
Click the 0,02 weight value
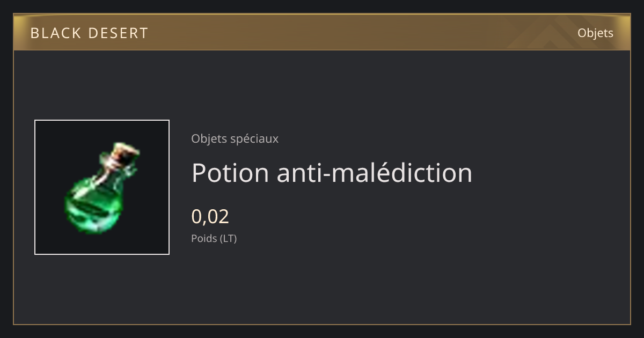[x=210, y=216]
